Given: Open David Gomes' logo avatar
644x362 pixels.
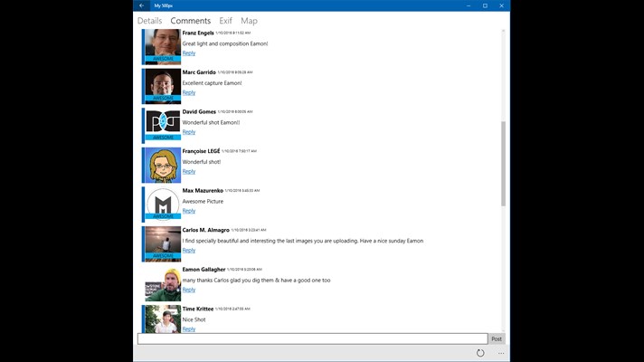Looking at the screenshot, I should [163, 126].
